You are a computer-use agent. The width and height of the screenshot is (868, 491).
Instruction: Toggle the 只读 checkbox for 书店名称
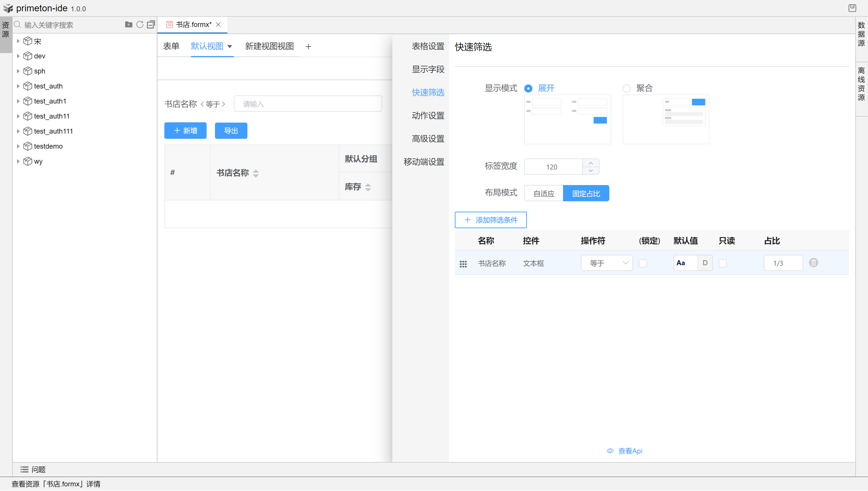pyautogui.click(x=722, y=263)
